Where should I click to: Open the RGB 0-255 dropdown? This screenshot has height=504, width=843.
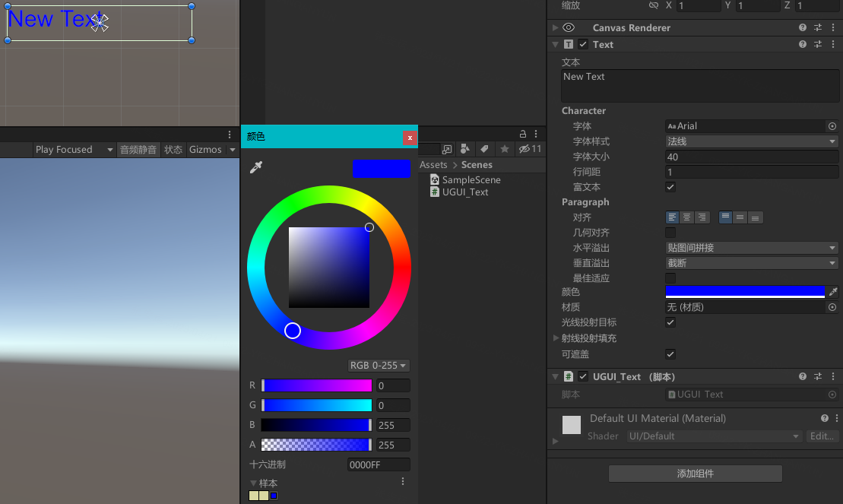[379, 366]
